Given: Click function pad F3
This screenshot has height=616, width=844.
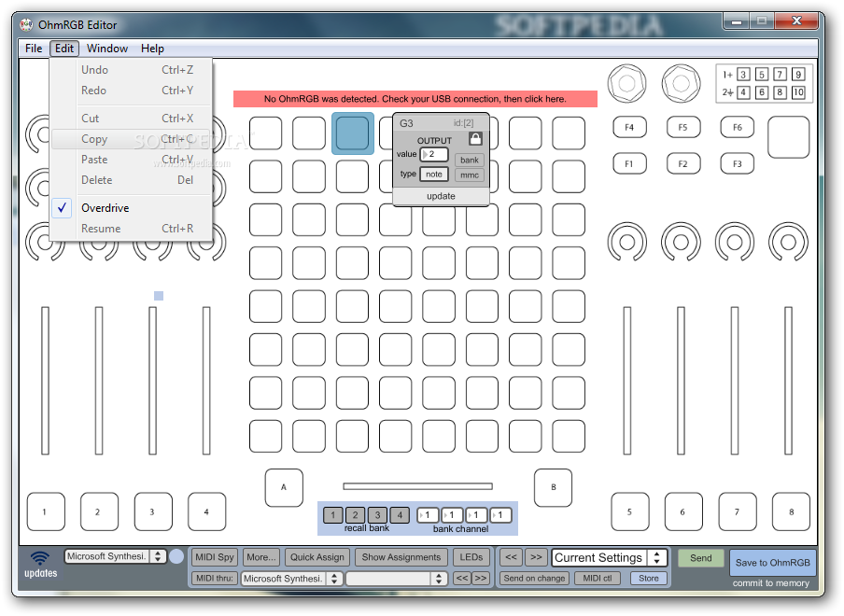Looking at the screenshot, I should 737,164.
